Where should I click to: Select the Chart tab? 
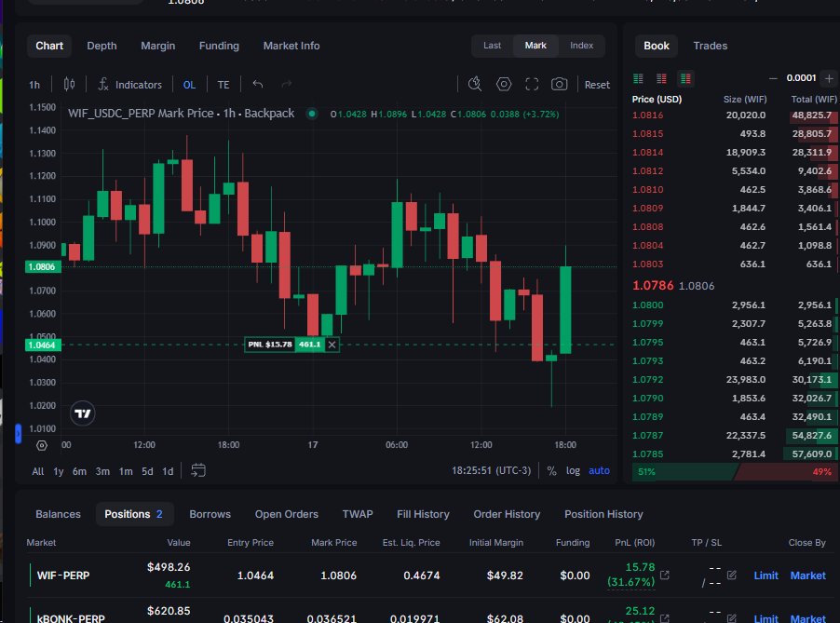(49, 46)
